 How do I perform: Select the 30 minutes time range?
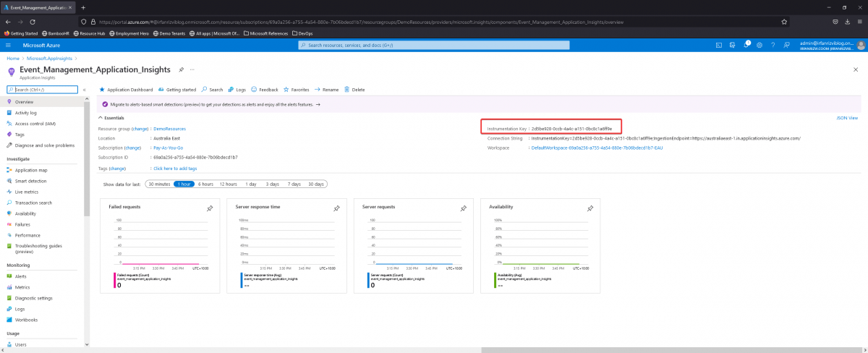tap(159, 184)
